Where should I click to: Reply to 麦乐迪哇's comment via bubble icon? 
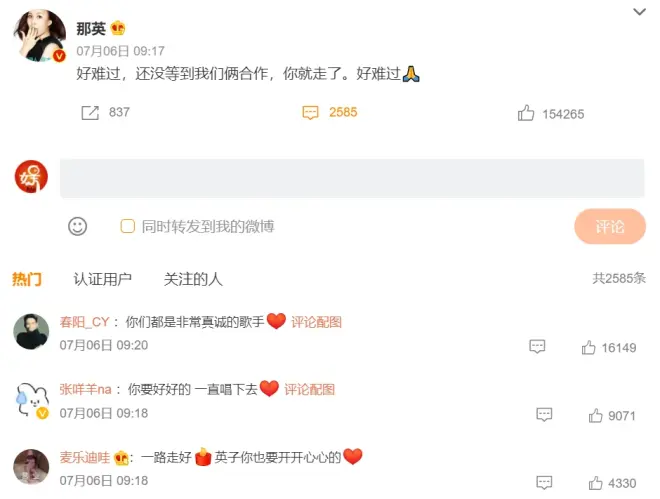pos(544,482)
